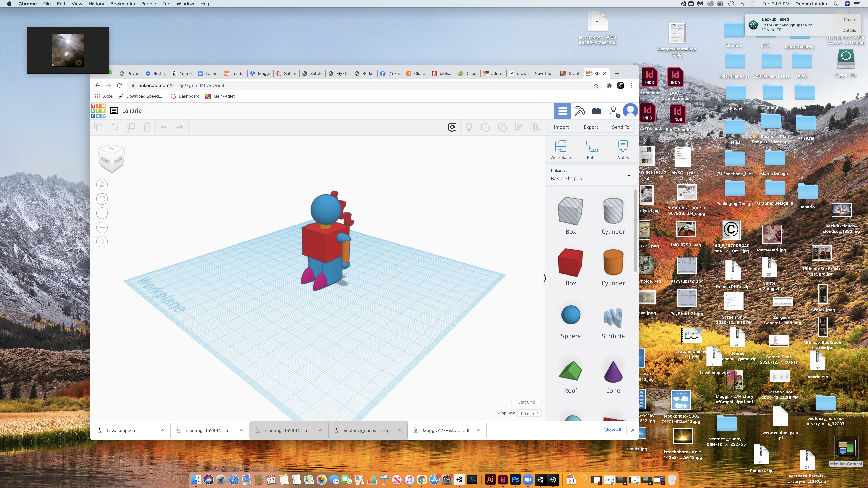
Task: Collapse the shapes panel chevron
Action: pyautogui.click(x=545, y=278)
